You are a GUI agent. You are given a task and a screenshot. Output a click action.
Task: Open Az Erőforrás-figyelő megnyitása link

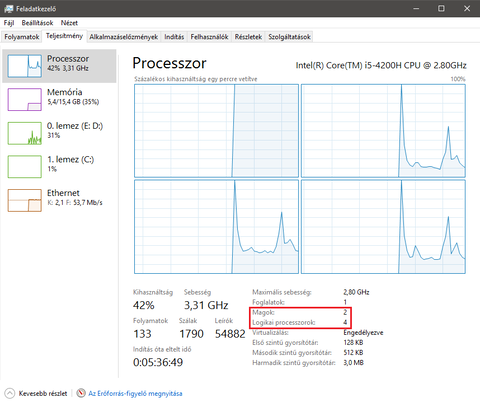135,393
